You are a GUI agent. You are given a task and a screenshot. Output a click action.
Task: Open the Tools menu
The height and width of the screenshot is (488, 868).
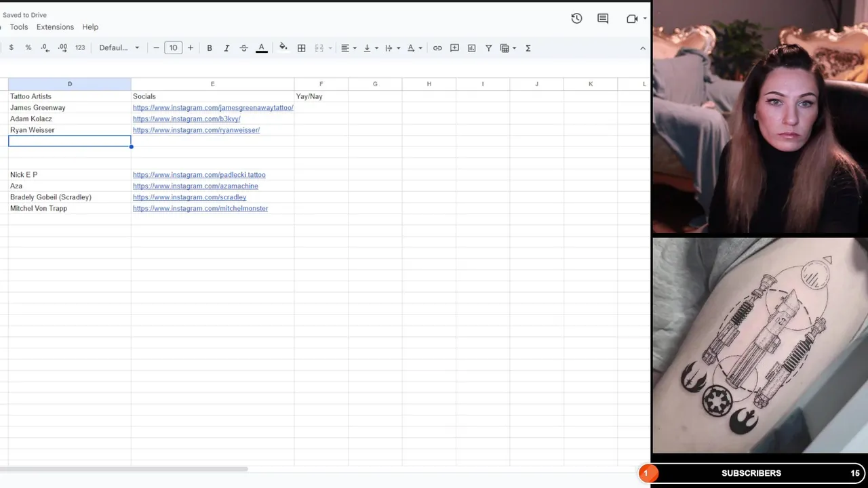coord(19,27)
